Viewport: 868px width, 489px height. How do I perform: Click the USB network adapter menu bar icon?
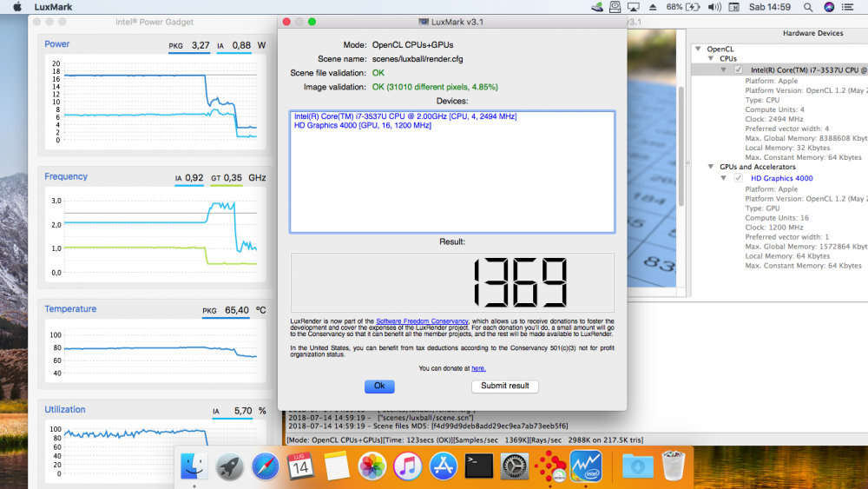click(597, 7)
